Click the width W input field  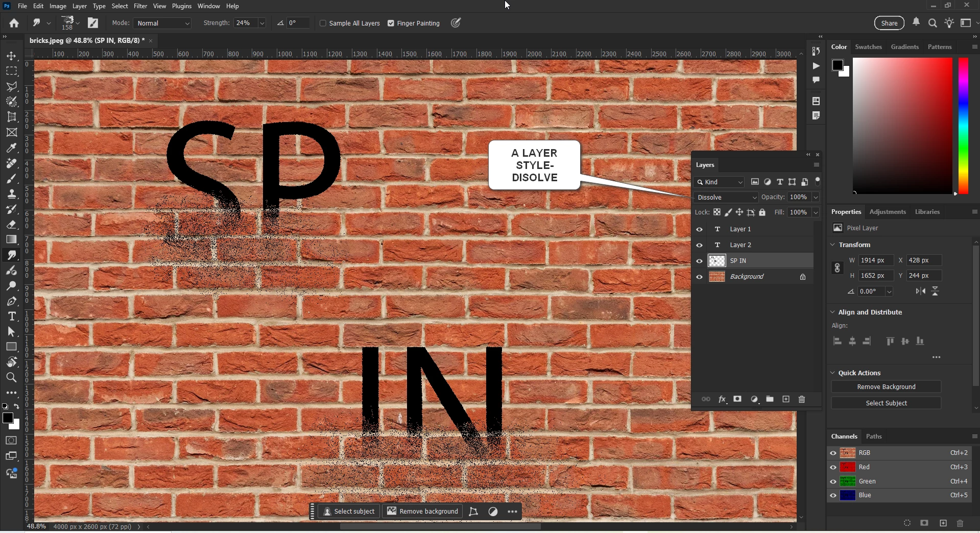(876, 260)
